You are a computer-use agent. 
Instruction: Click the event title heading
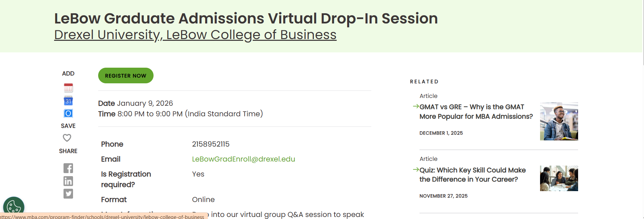pyautogui.click(x=246, y=18)
